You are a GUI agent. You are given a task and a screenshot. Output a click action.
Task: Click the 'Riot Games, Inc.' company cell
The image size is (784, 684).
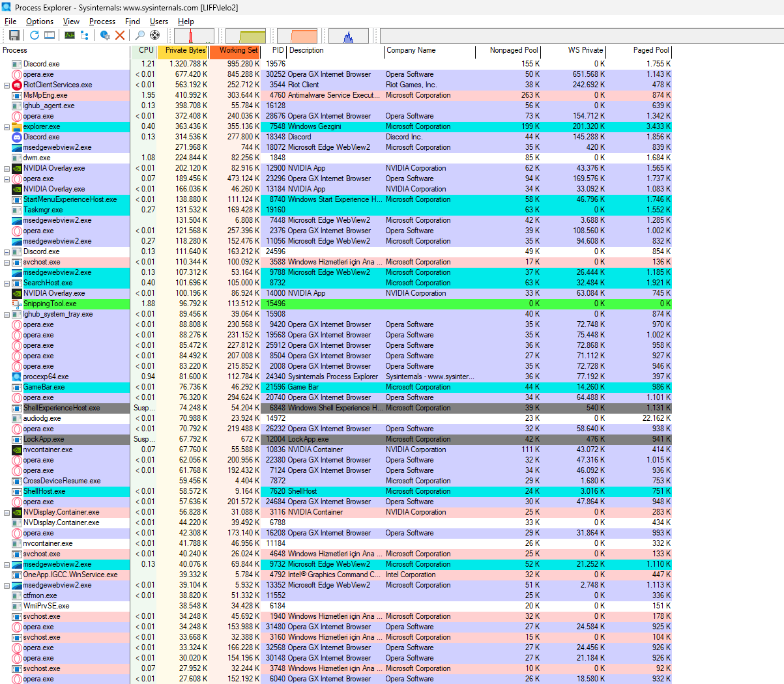(x=411, y=85)
